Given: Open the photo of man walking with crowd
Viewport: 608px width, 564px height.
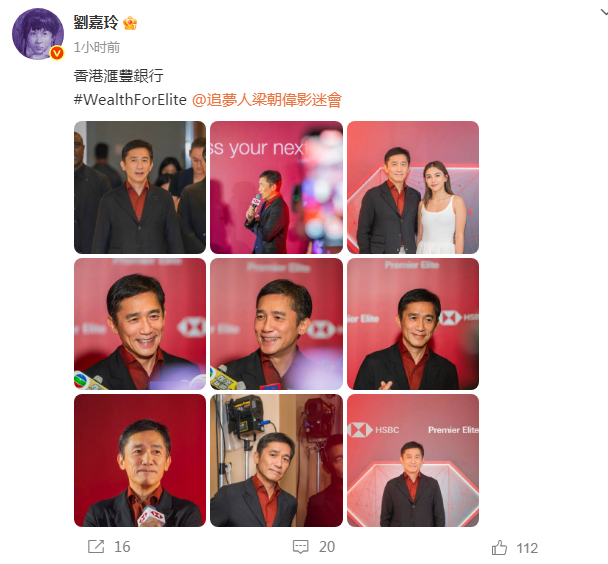Looking at the screenshot, I should tap(140, 187).
